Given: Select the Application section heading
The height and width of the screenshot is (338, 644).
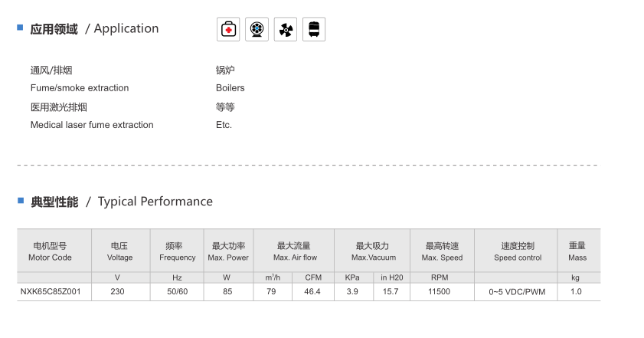Looking at the screenshot, I should click(94, 29).
